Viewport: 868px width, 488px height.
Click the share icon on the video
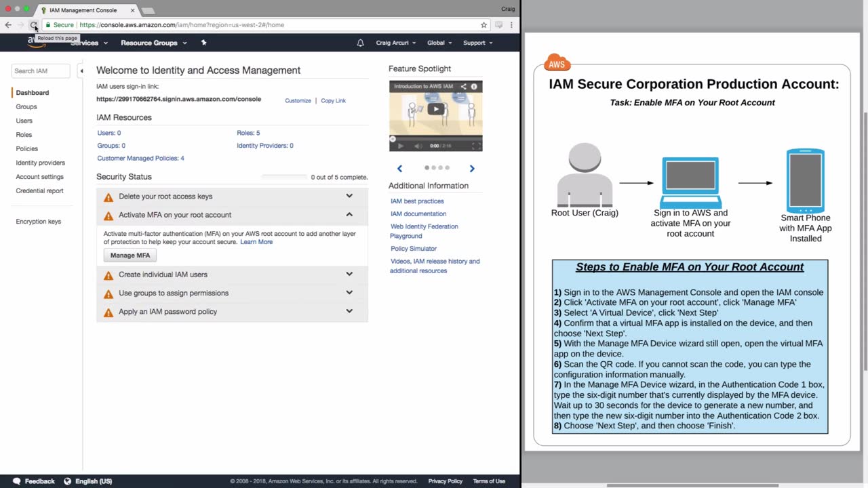coord(464,87)
